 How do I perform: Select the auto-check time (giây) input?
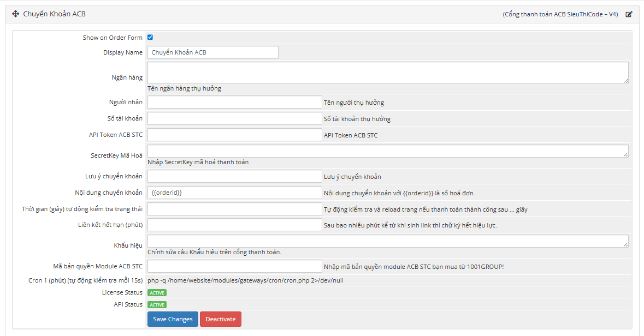[x=235, y=209]
